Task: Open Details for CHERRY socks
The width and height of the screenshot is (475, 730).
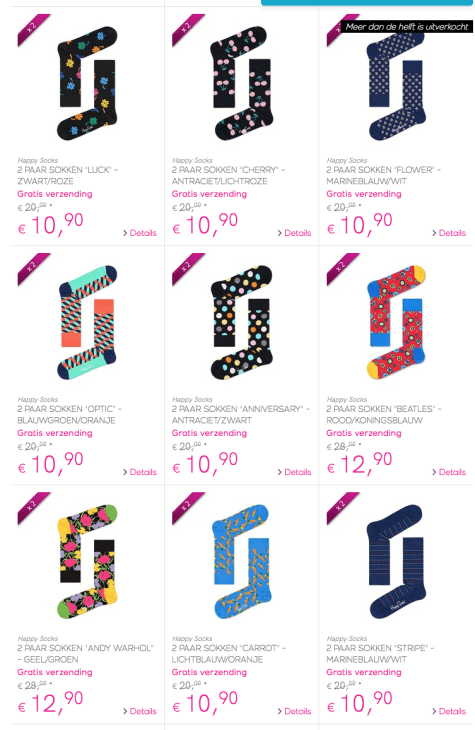Action: (294, 233)
